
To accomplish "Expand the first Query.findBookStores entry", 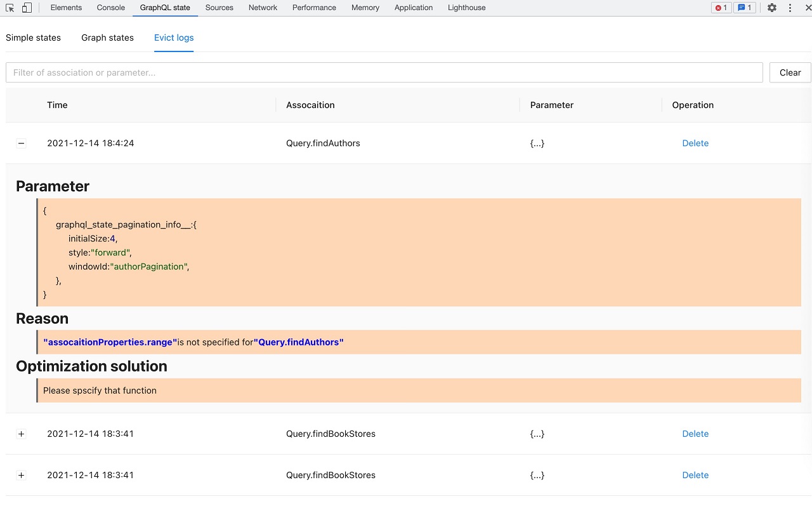I will pyautogui.click(x=22, y=434).
